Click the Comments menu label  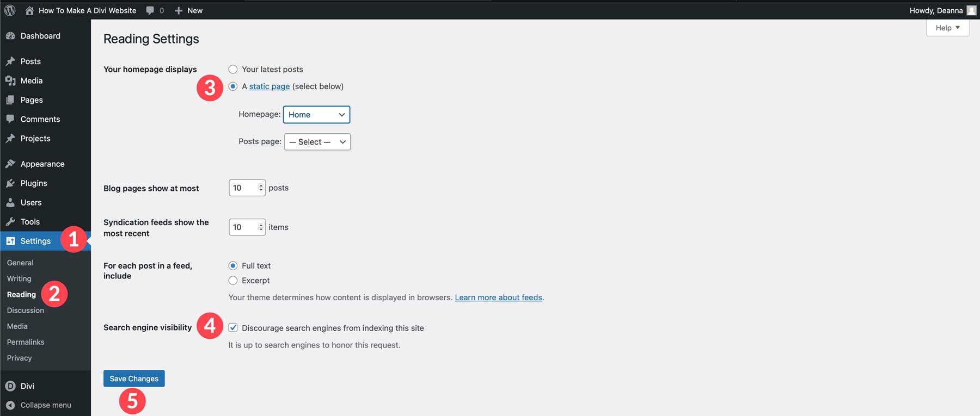tap(40, 119)
